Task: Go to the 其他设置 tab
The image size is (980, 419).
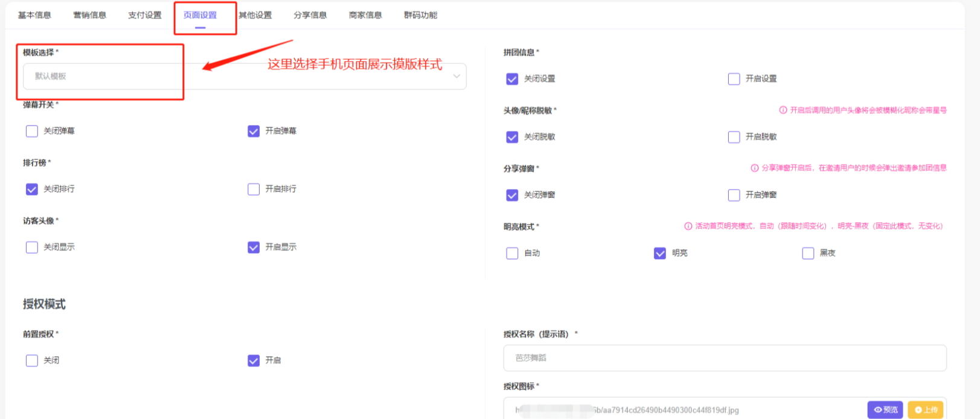Action: click(x=255, y=15)
